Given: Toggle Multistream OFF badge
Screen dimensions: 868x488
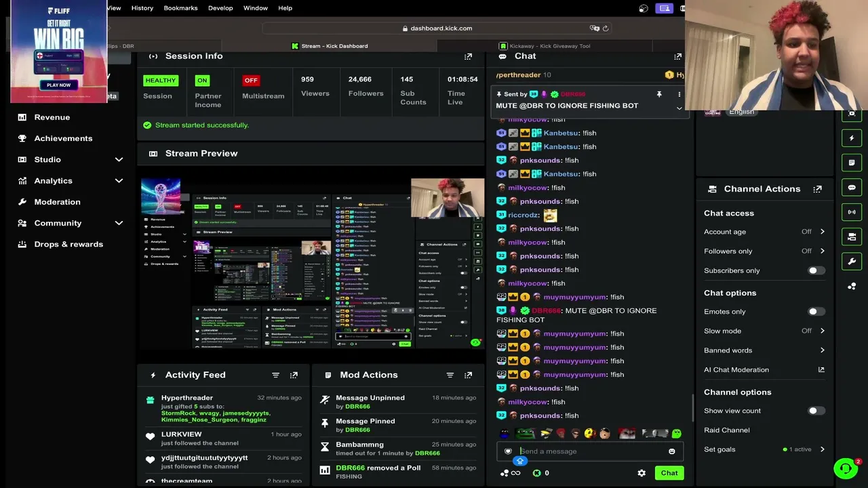Looking at the screenshot, I should pos(251,80).
